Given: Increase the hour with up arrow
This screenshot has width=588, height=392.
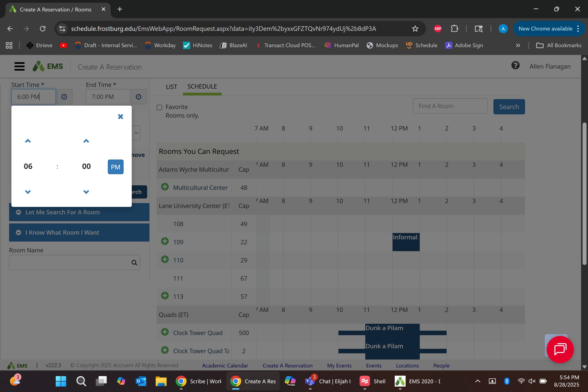Looking at the screenshot, I should click(x=28, y=141).
